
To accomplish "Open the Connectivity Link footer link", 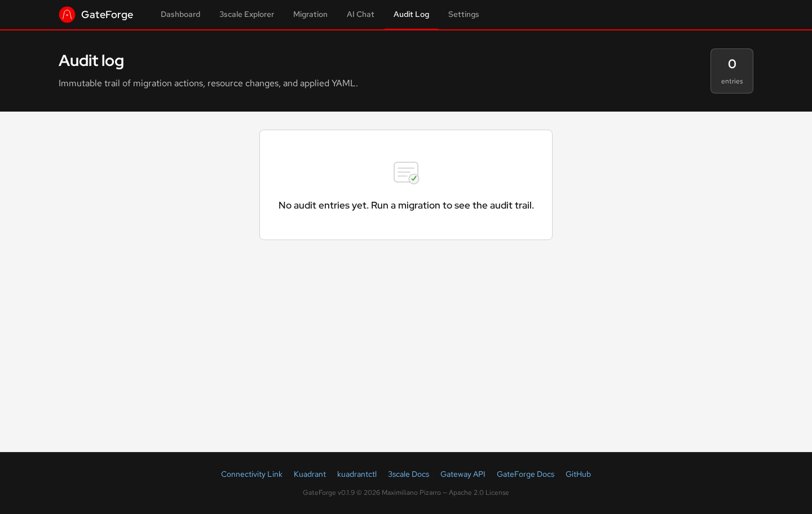I will [x=251, y=474].
